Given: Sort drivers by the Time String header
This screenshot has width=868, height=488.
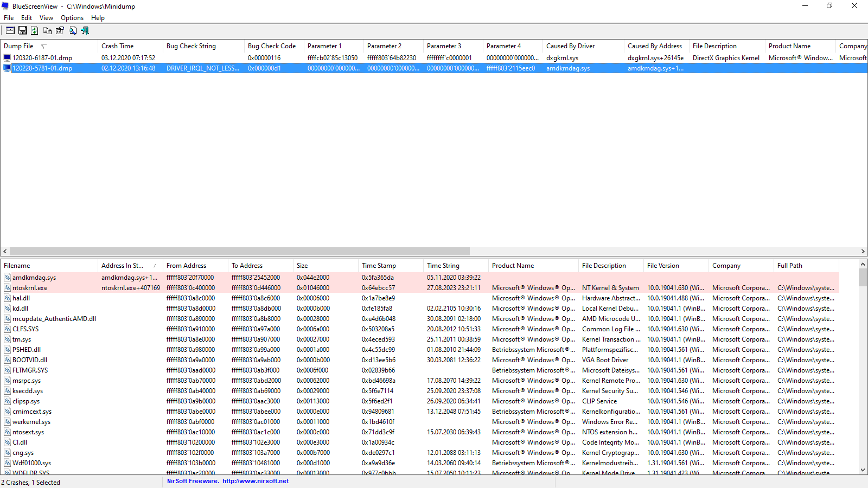Looking at the screenshot, I should [x=456, y=266].
